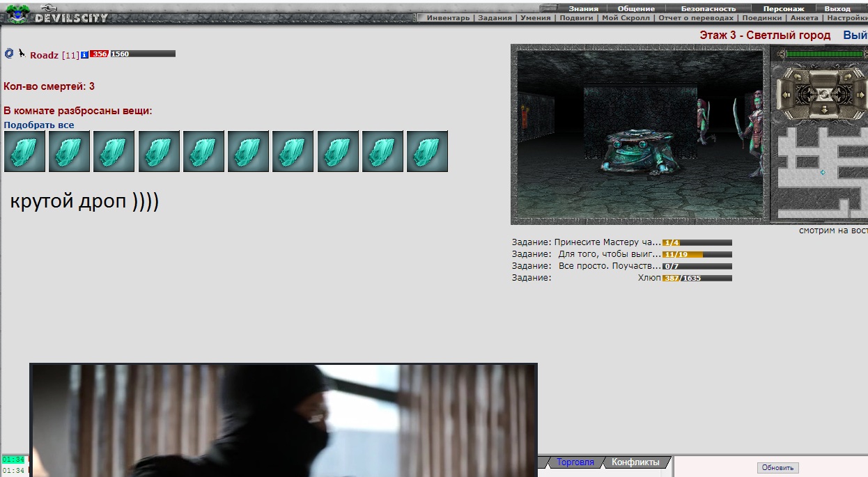
Task: Pick up the ninth crystal item
Action: point(382,151)
